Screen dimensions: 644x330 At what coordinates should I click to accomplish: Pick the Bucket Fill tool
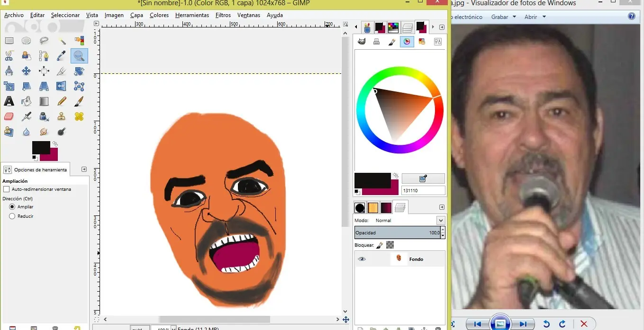click(27, 101)
